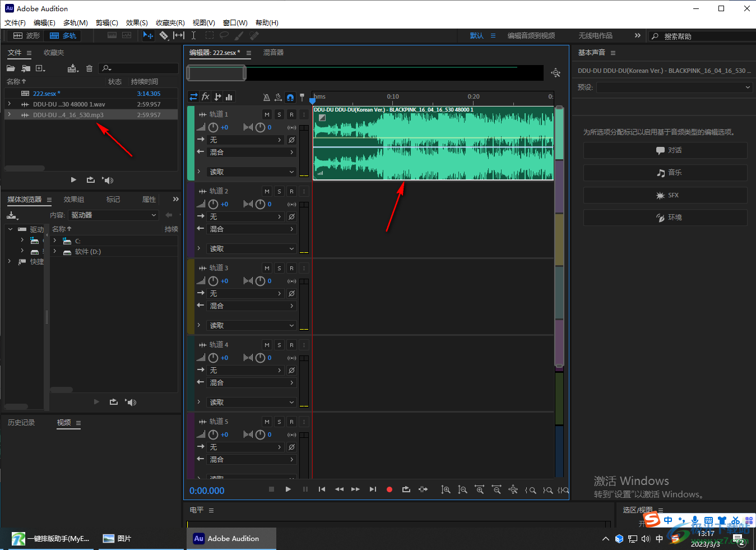The image size is (756, 550).
Task: Open the 效果(S) menu
Action: click(x=137, y=23)
